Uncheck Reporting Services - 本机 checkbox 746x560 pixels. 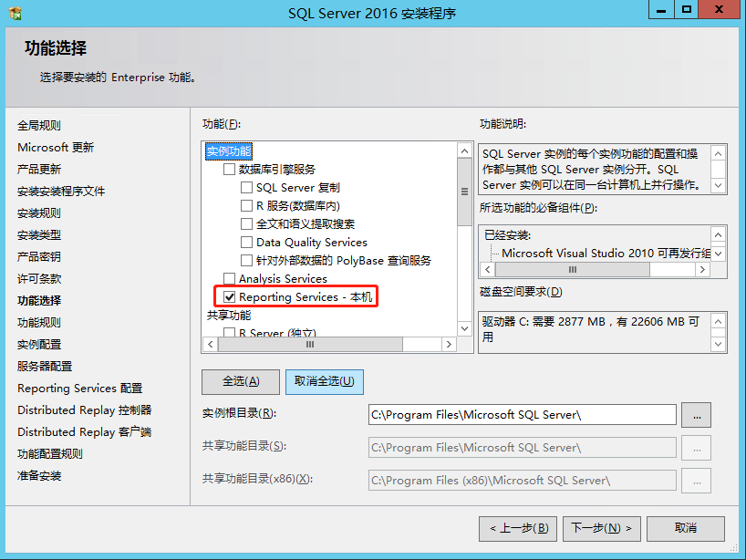[229, 297]
